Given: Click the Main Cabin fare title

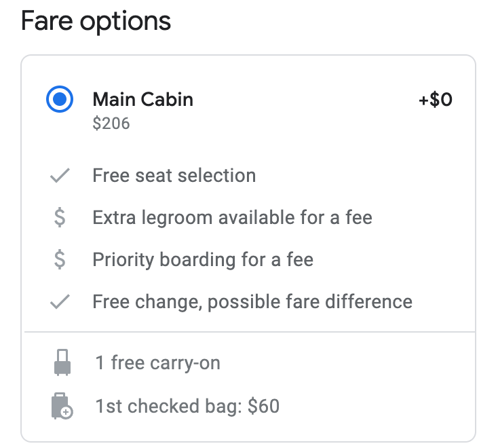Looking at the screenshot, I should tap(143, 99).
